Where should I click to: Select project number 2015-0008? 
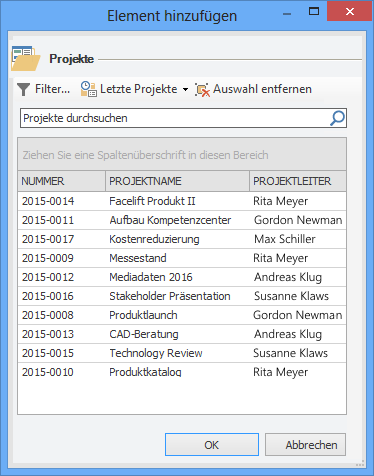[x=48, y=315]
